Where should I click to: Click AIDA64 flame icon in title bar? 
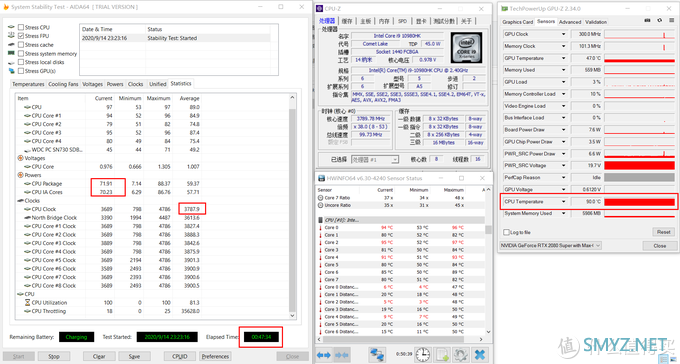[6, 7]
